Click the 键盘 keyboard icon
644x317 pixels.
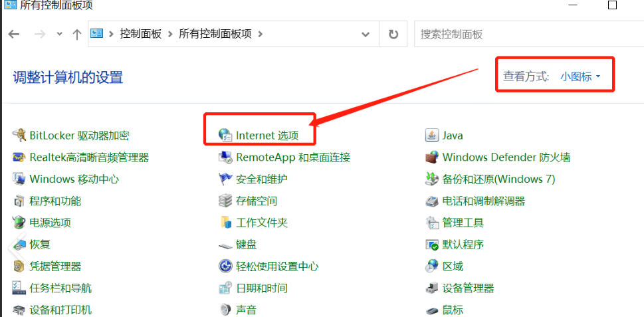coord(225,245)
